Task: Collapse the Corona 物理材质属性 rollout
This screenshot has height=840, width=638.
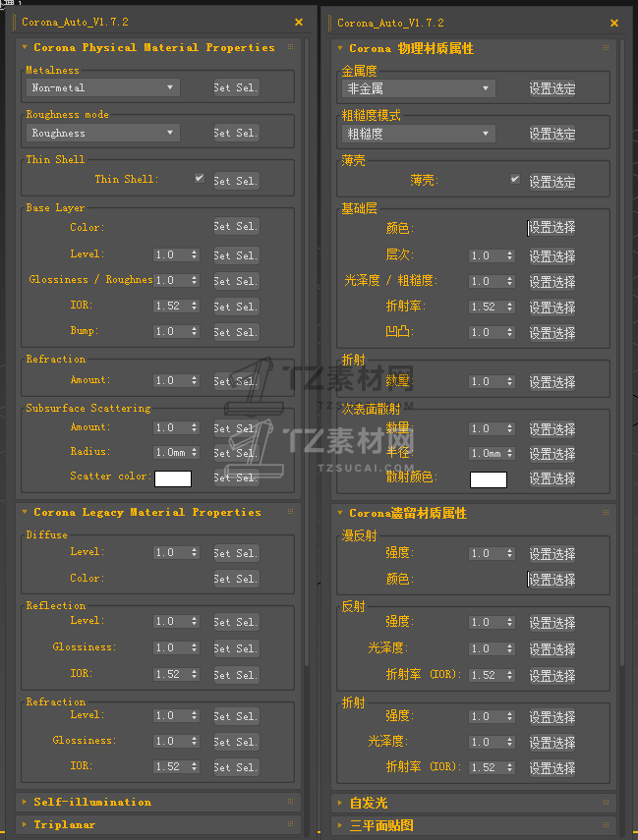Action: coord(340,49)
